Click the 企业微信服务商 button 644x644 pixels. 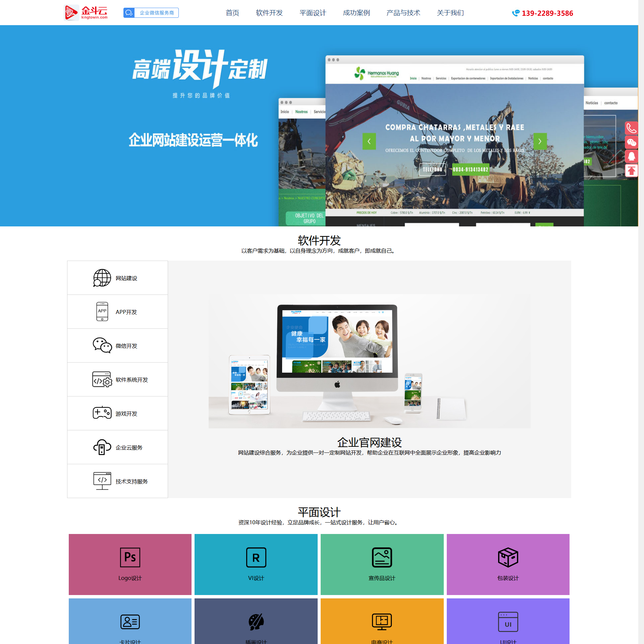[x=151, y=13]
